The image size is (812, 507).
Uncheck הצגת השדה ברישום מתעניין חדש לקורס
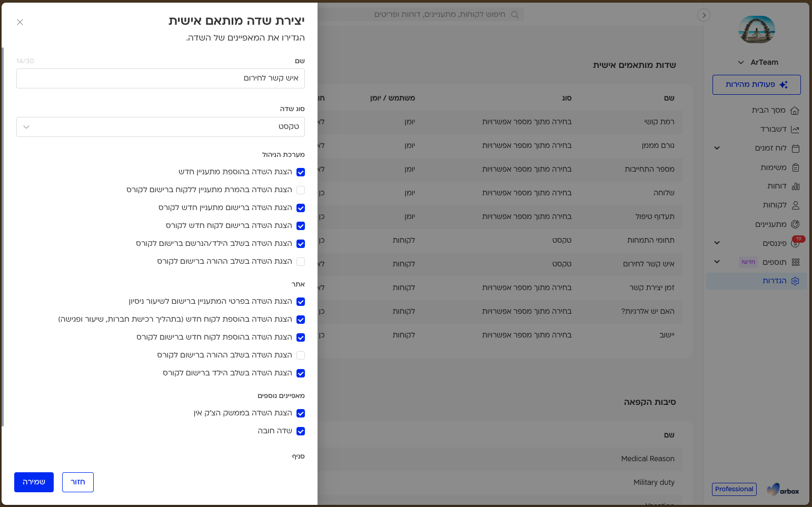(301, 208)
